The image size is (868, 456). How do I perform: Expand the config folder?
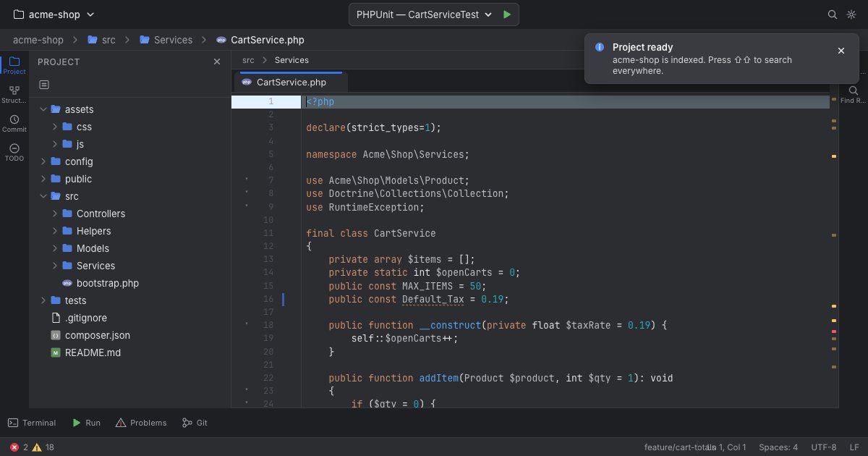pos(43,161)
